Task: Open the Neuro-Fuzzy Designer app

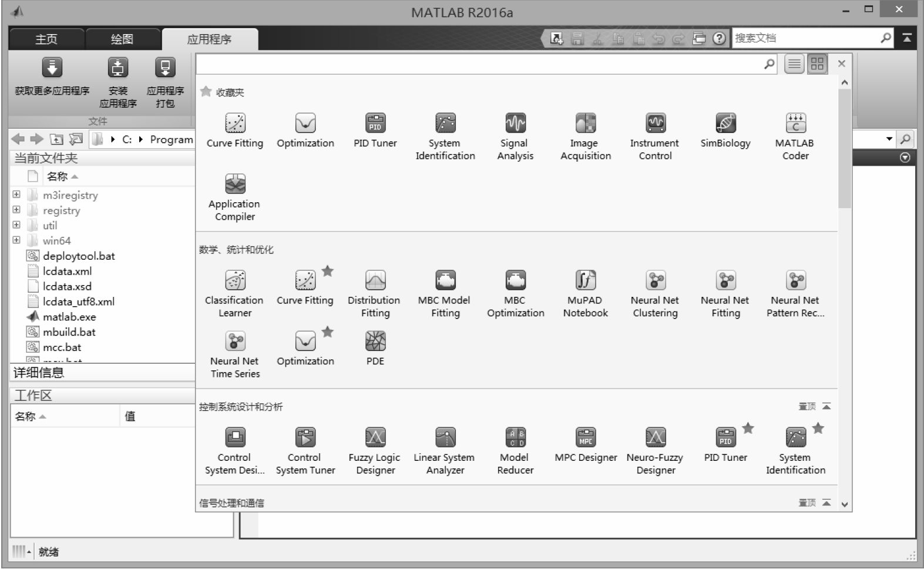Action: point(655,451)
